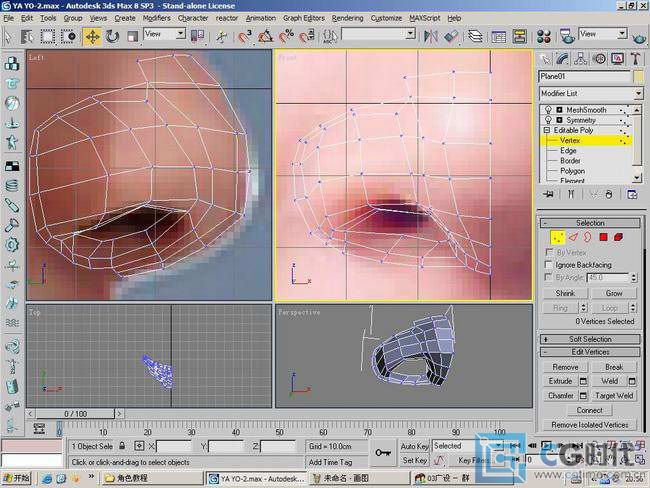Image resolution: width=650 pixels, height=488 pixels.
Task: Open Render Scene dialog icon
Action: 567,36
